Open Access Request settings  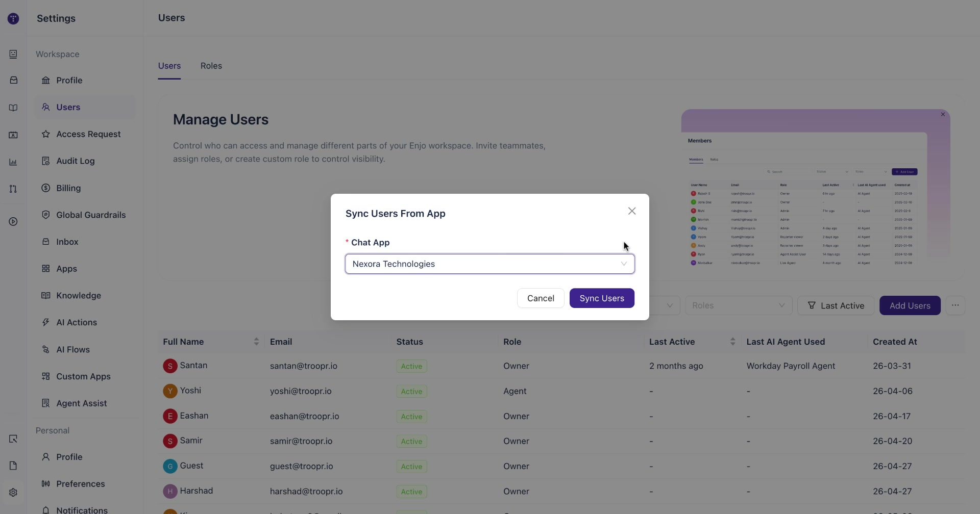pos(85,134)
